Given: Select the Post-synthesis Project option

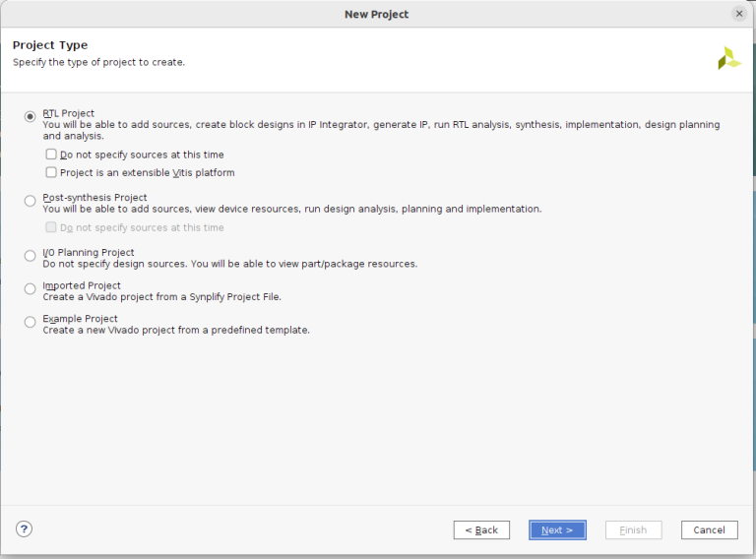Looking at the screenshot, I should click(x=31, y=201).
